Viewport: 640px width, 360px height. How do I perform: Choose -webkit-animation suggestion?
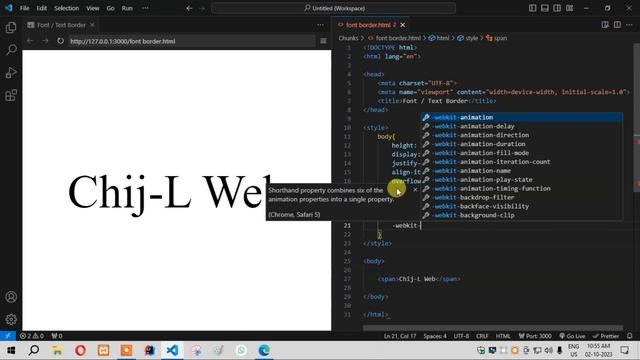pyautogui.click(x=522, y=117)
